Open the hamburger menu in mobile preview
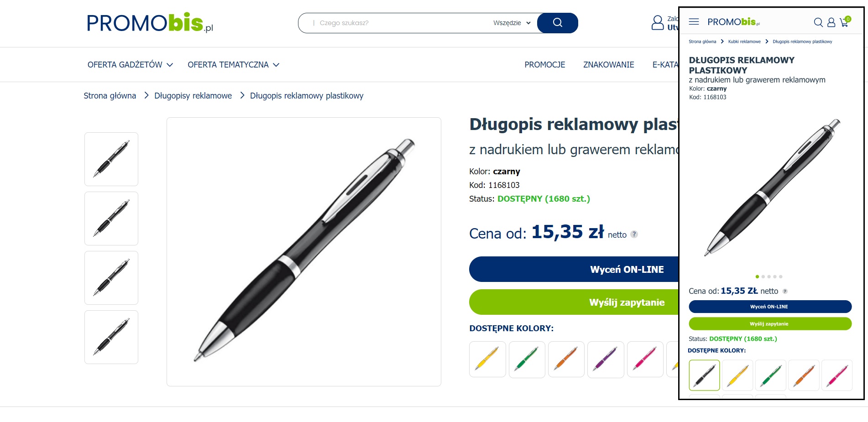The width and height of the screenshot is (868, 422). click(694, 21)
